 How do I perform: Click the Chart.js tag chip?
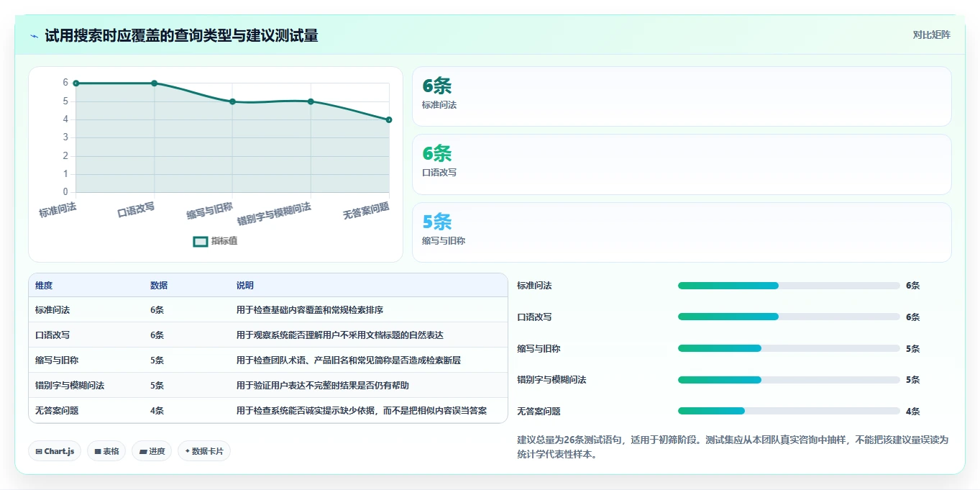coord(55,451)
